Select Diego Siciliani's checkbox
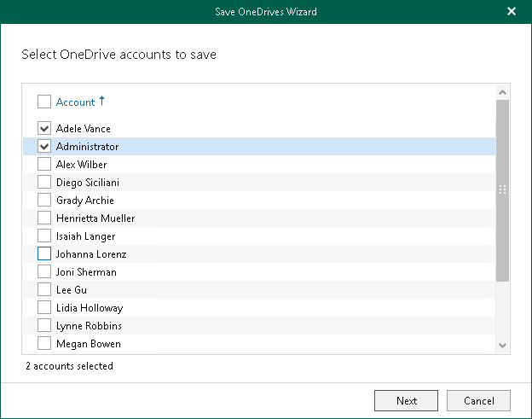532x419 pixels. pyautogui.click(x=44, y=183)
